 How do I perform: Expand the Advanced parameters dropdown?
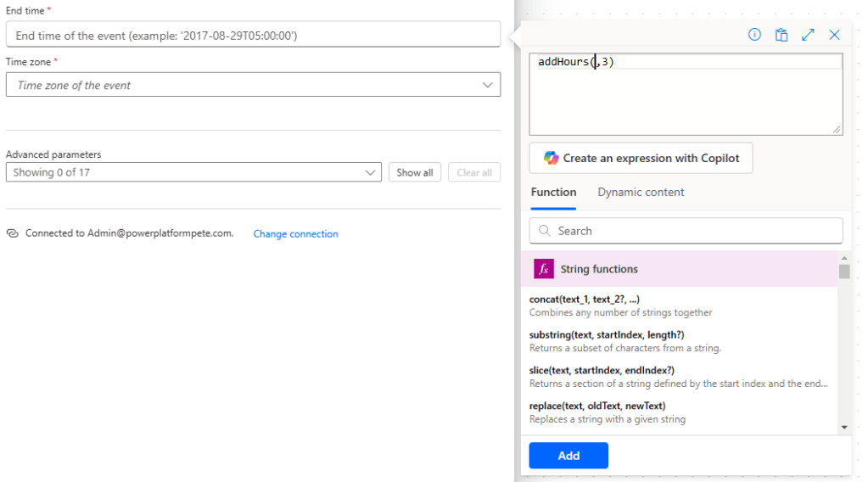371,172
